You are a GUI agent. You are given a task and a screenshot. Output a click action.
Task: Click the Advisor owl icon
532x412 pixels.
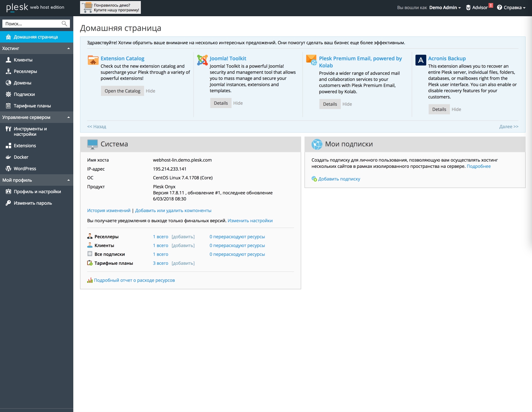468,7
